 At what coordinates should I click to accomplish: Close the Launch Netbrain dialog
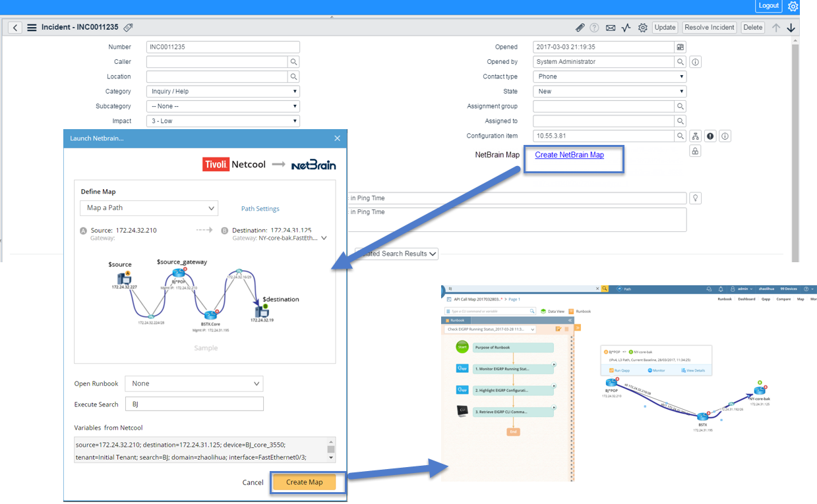click(337, 138)
